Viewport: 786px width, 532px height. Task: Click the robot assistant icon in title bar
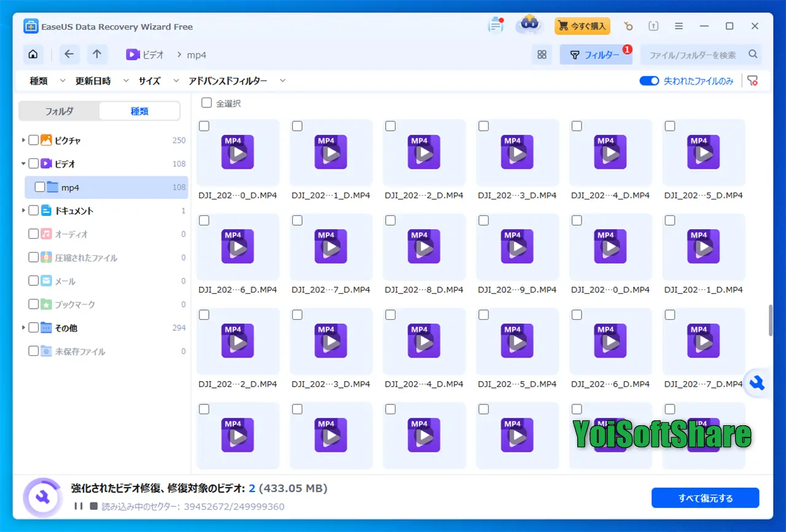(x=529, y=26)
